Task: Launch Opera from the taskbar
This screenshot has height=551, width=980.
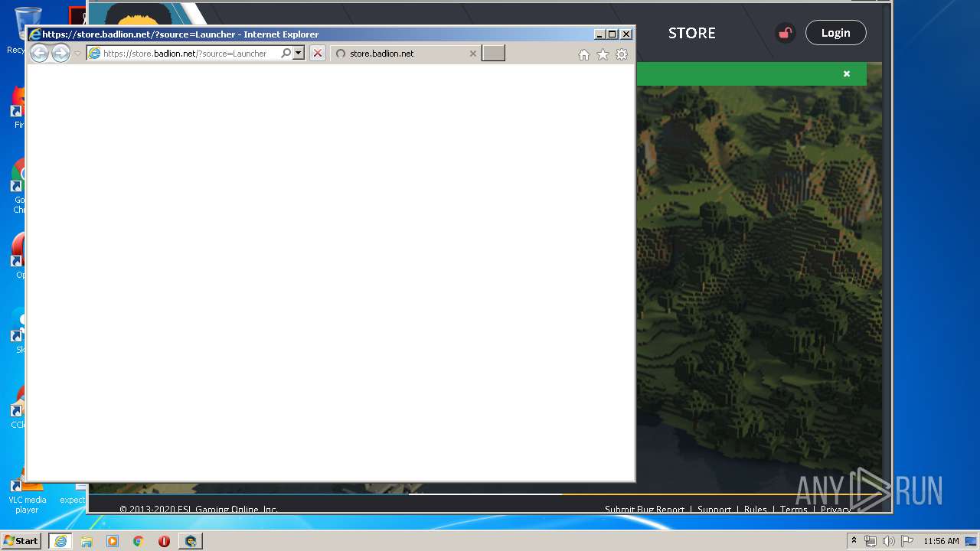Action: pos(164,541)
